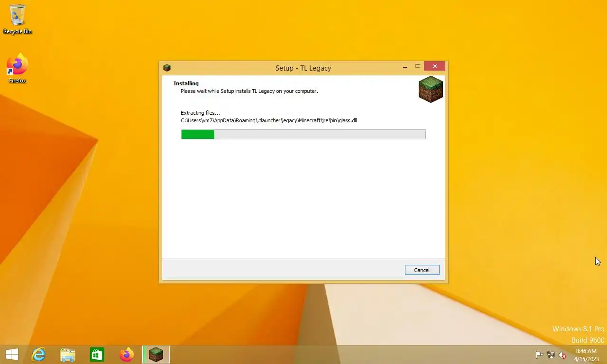Open the clock showing 8:46 AM
The image size is (607, 364).
tap(586, 355)
